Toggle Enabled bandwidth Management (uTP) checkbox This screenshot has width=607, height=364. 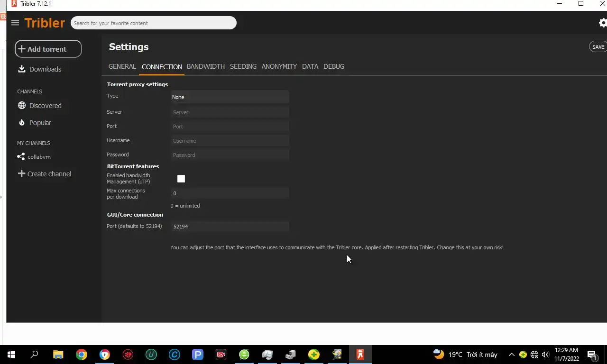click(181, 179)
